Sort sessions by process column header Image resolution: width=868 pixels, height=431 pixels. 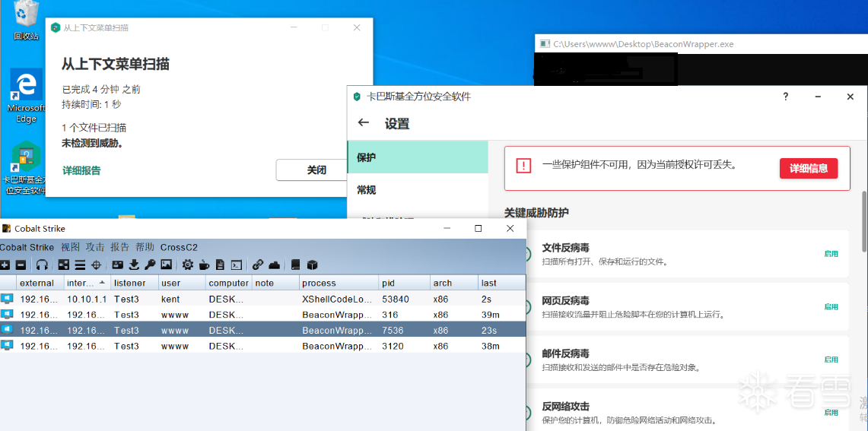pos(339,283)
